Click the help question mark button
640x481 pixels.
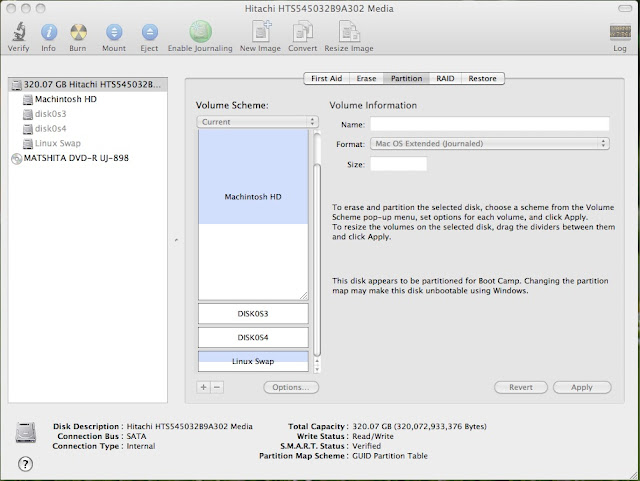[25, 464]
